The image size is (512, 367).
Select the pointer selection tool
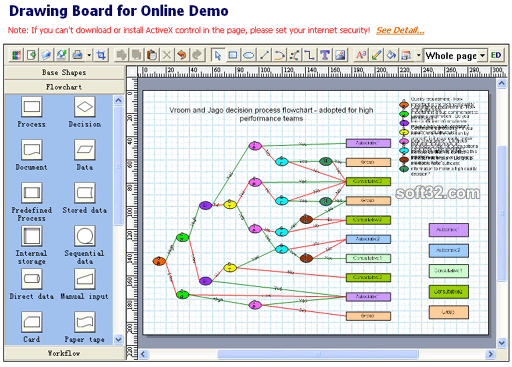tap(218, 55)
